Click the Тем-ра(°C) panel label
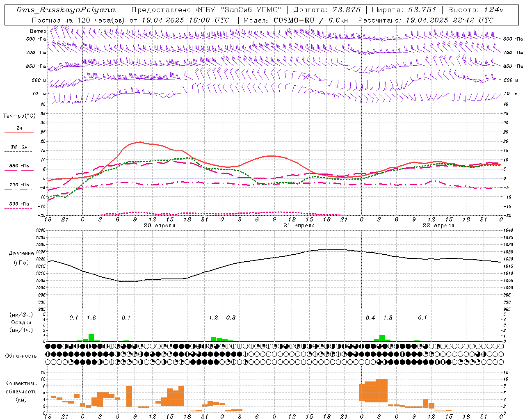The height and width of the screenshot is (420, 525). click(x=19, y=116)
